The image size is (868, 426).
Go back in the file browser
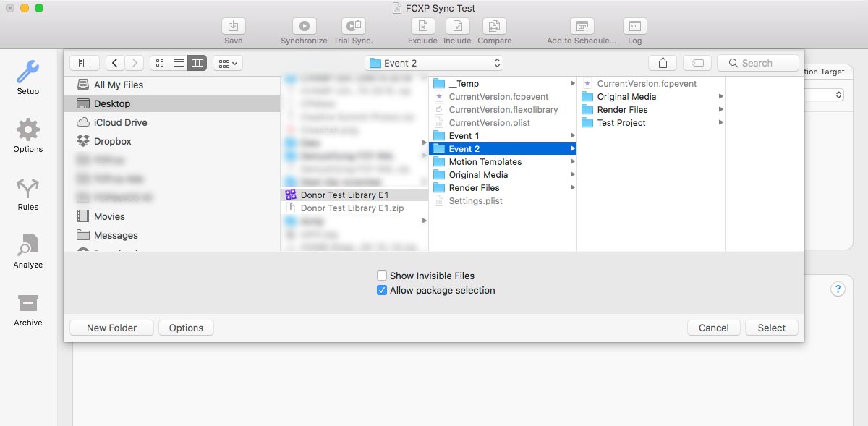(x=115, y=63)
